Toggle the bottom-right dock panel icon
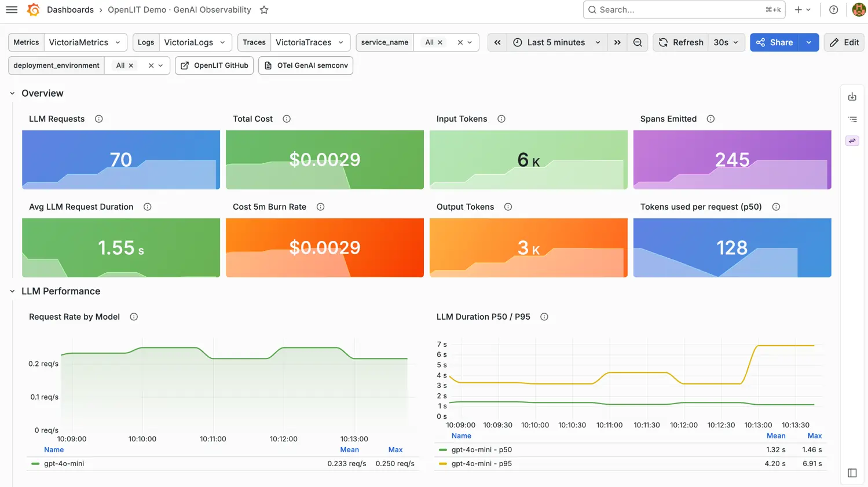 pyautogui.click(x=852, y=473)
